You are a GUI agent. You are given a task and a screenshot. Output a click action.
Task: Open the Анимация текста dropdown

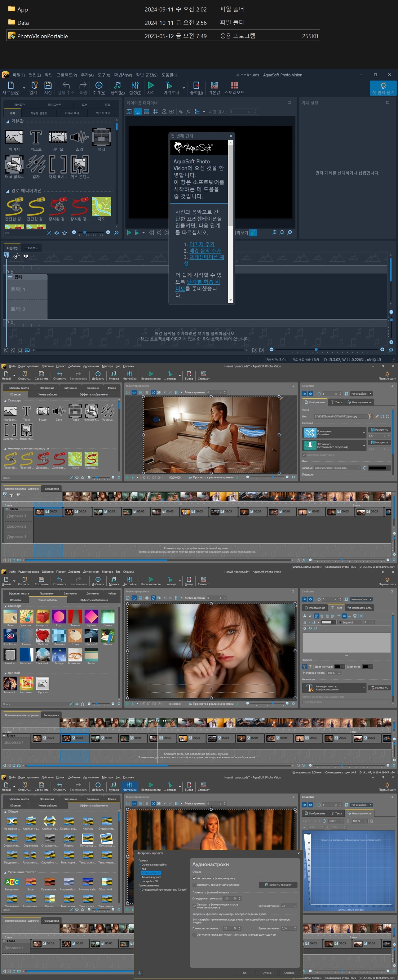334,688
